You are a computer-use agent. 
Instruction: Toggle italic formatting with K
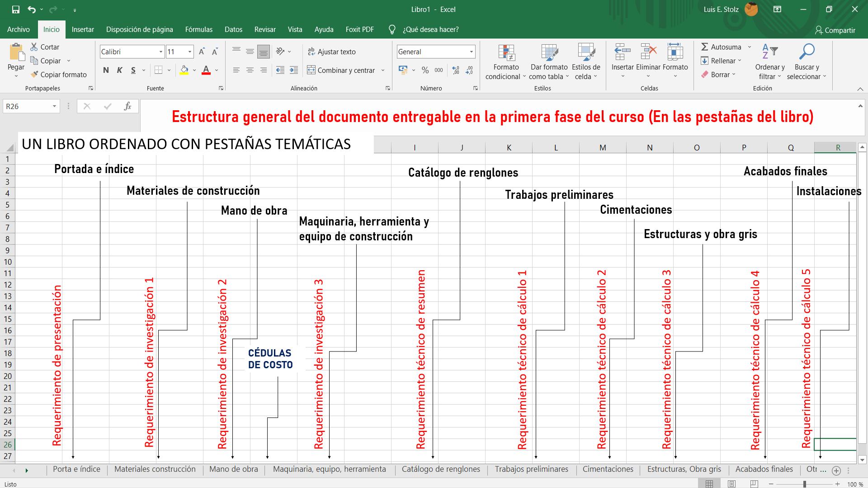(119, 70)
